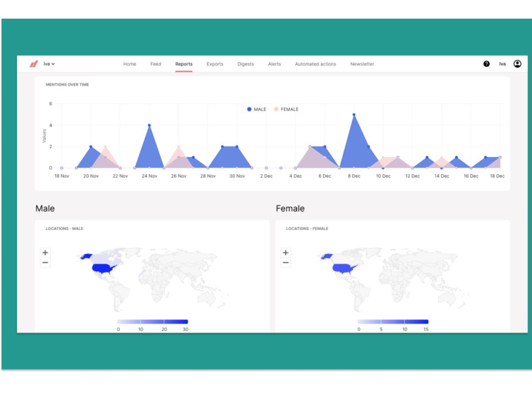
Task: Switch to the Exports tab
Action: [x=215, y=64]
